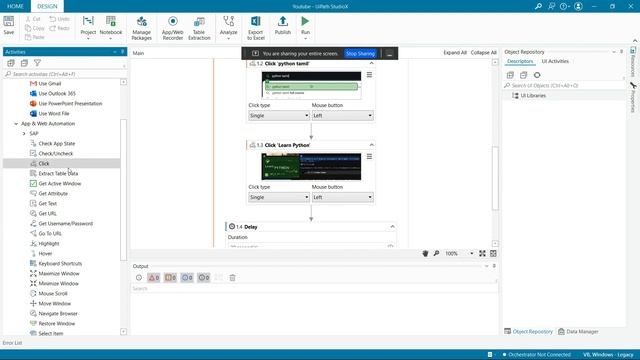This screenshot has width=640, height=360.
Task: Open Manage Packages
Action: tap(142, 28)
